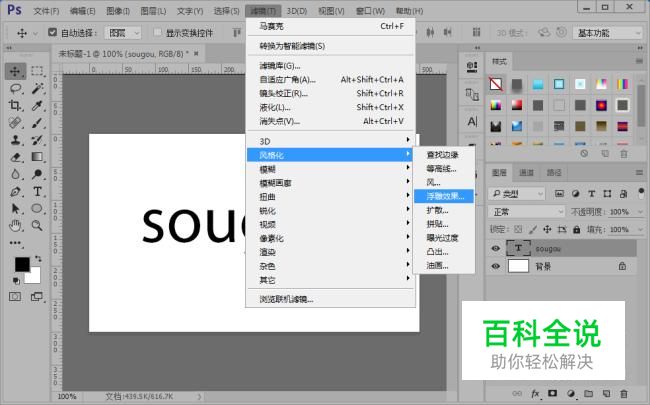Lock all with padlock icon in lock row
The width and height of the screenshot is (650, 405).
pyautogui.click(x=577, y=229)
